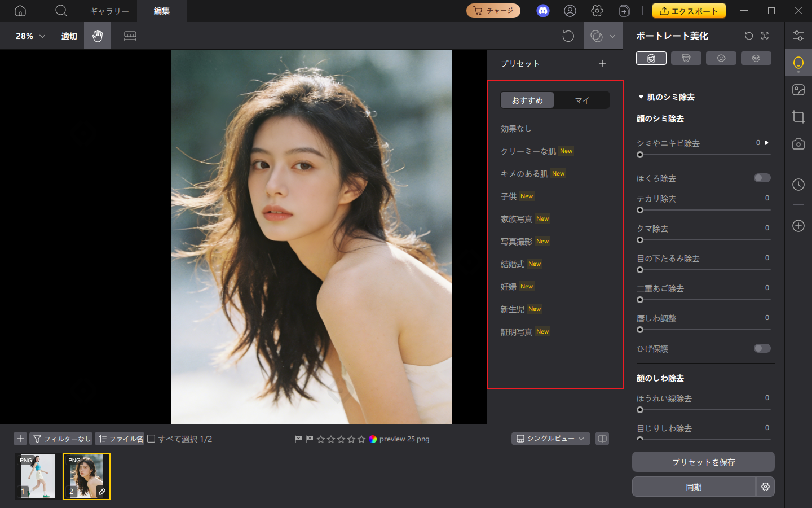Viewport: 812px width, 508px height.
Task: Open the ギャラリー tab
Action: (x=109, y=11)
